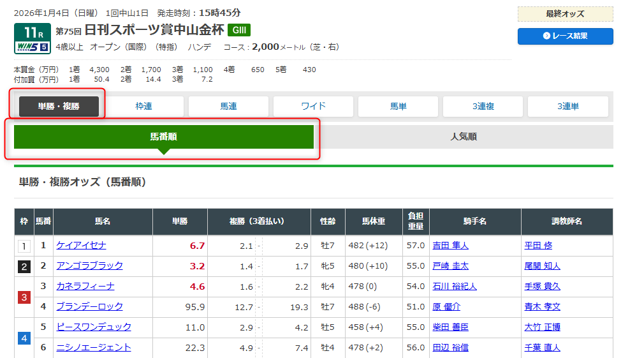
Task: Switch to the 枠連 tab
Action: tap(143, 107)
